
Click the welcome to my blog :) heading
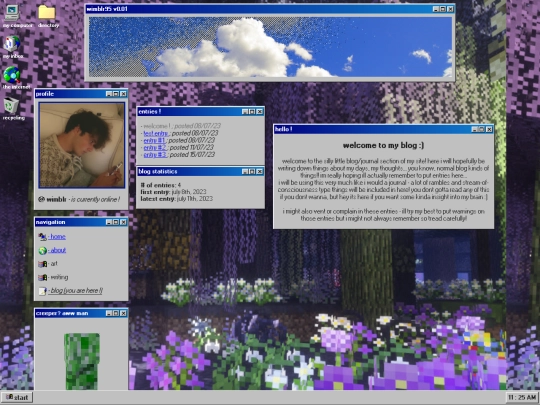coord(383,145)
